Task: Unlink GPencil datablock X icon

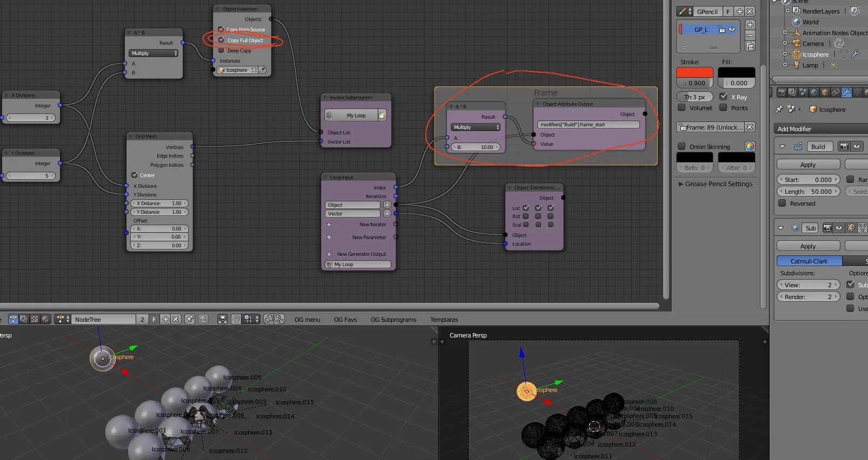Action: point(750,11)
